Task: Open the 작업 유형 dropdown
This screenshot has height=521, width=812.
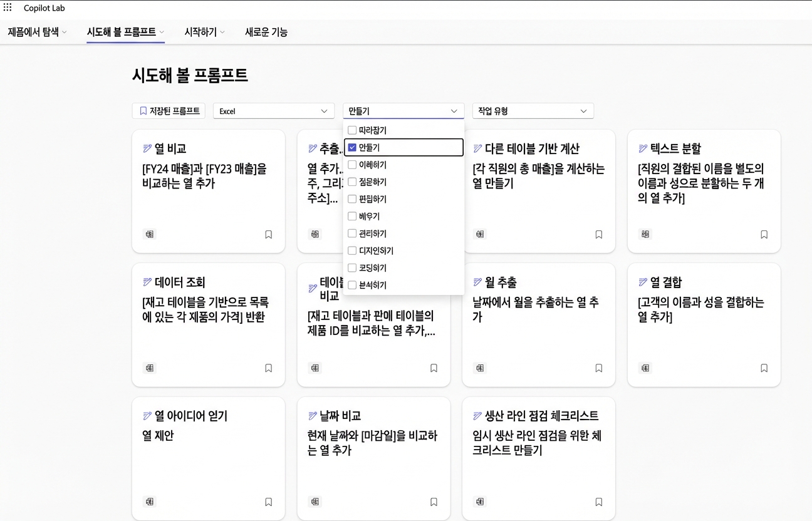Action: pyautogui.click(x=533, y=111)
